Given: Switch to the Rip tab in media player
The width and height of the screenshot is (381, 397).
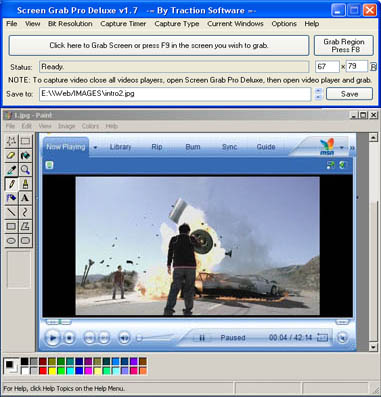Looking at the screenshot, I should 157,147.
